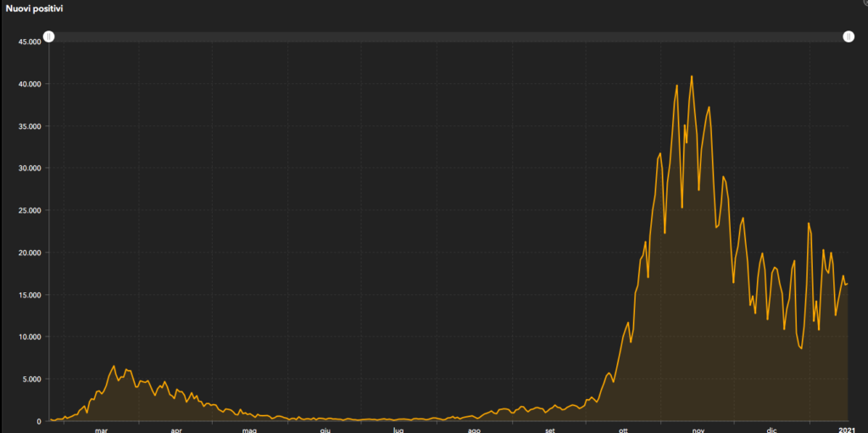This screenshot has width=868, height=433.
Task: Click the "ott" month axis label
Action: [x=622, y=430]
